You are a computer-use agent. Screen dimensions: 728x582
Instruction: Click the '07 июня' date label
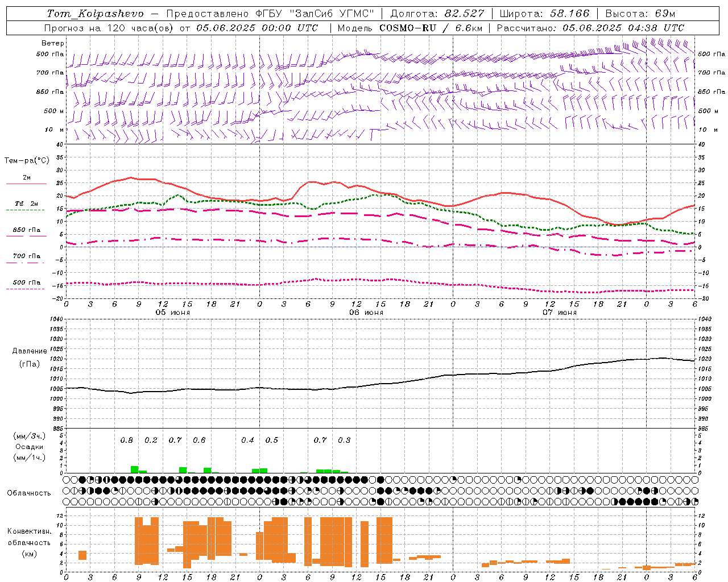point(560,312)
